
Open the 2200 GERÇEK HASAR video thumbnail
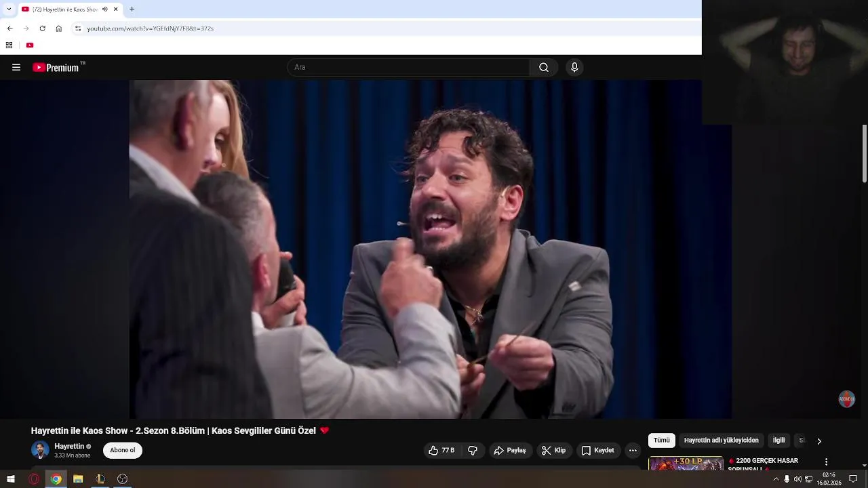pyautogui.click(x=686, y=464)
